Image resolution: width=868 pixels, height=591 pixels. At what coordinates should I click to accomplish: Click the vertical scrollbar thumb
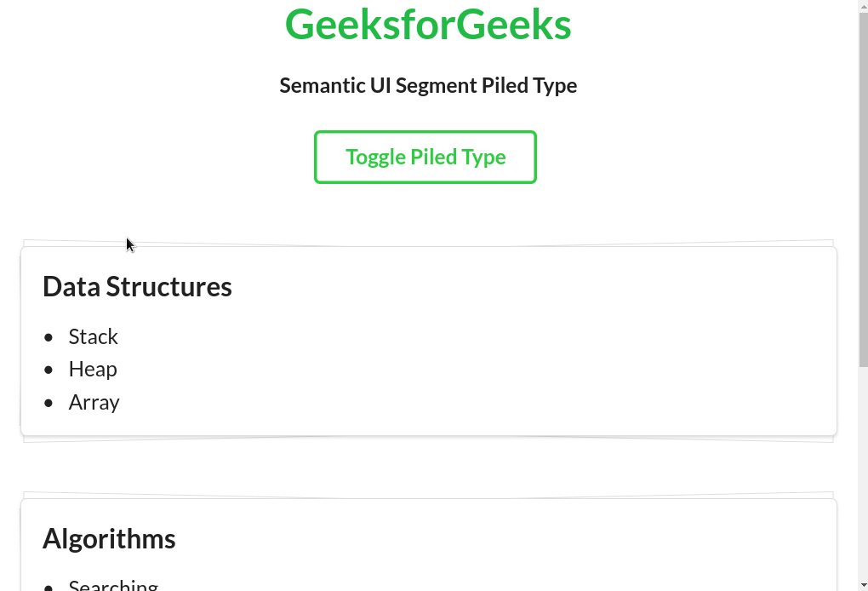pyautogui.click(x=863, y=187)
